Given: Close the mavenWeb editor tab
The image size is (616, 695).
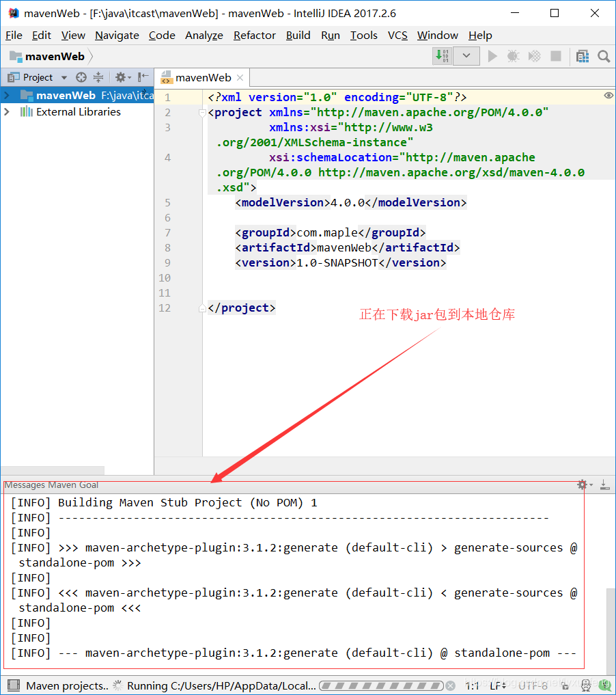Looking at the screenshot, I should point(240,78).
